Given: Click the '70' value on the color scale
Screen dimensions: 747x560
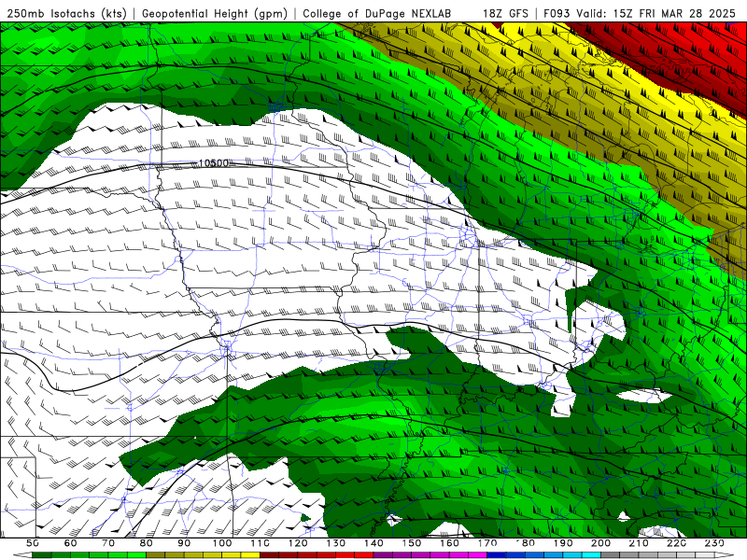Looking at the screenshot, I should point(108,543).
